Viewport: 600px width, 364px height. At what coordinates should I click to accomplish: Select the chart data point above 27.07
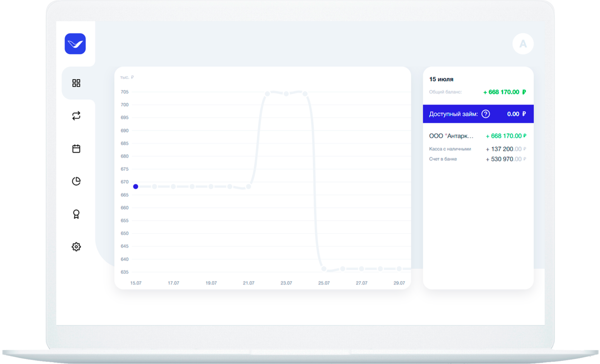(361, 269)
